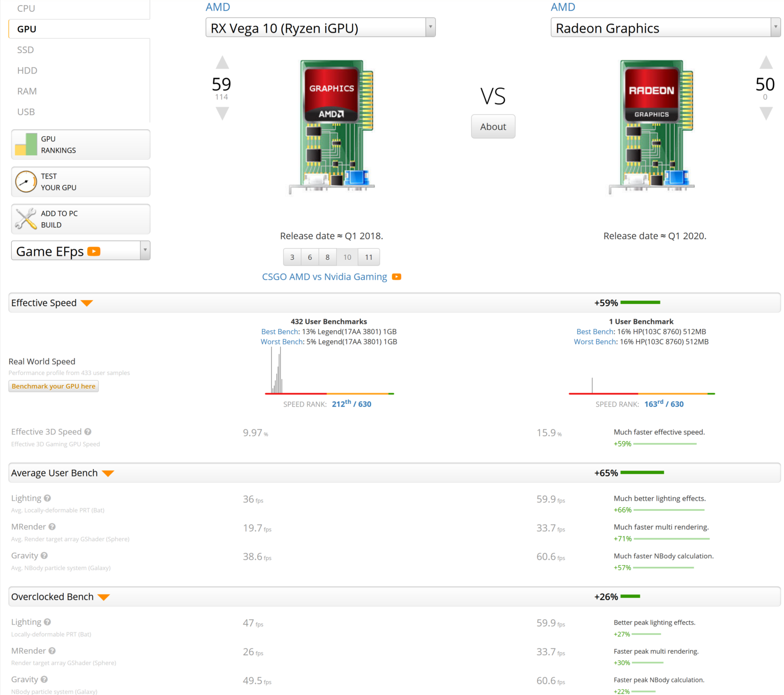Open help for Average Bench MRender
This screenshot has height=695, width=784.
click(52, 526)
